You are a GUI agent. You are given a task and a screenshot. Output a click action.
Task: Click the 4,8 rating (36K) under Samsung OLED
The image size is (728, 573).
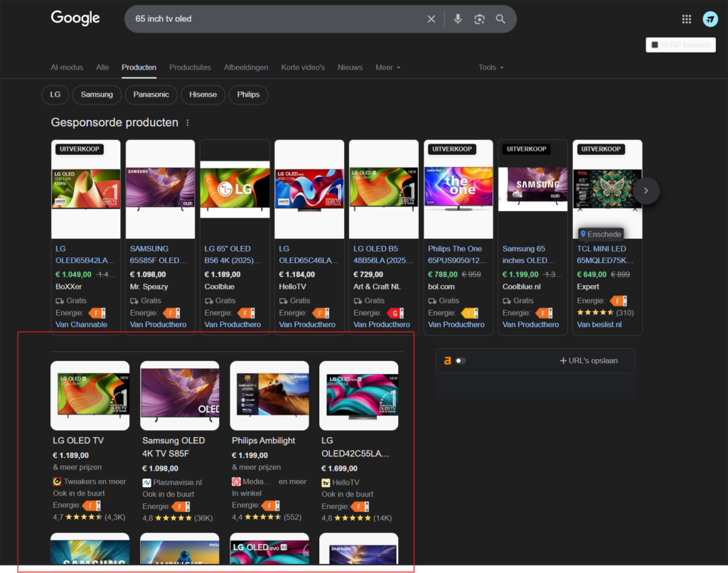tap(177, 518)
